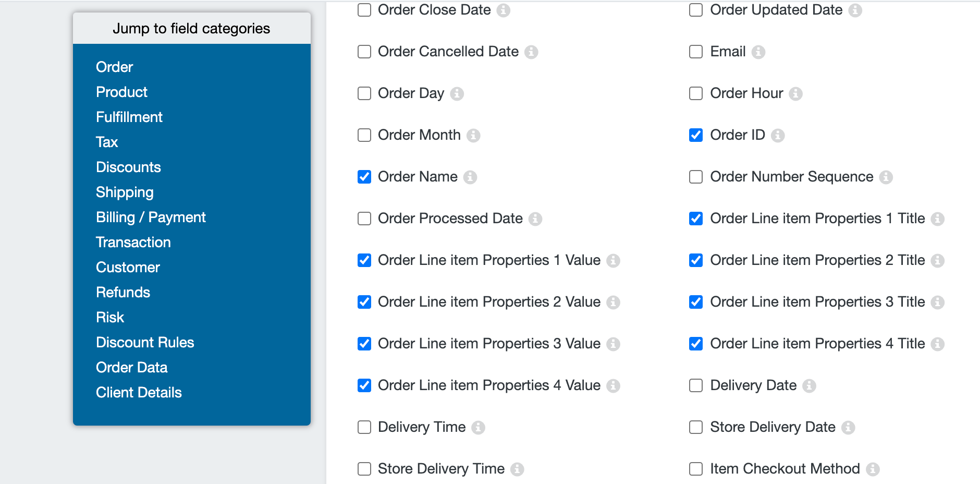The height and width of the screenshot is (484, 980).
Task: Jump to Billing / Payment category
Action: tap(151, 217)
